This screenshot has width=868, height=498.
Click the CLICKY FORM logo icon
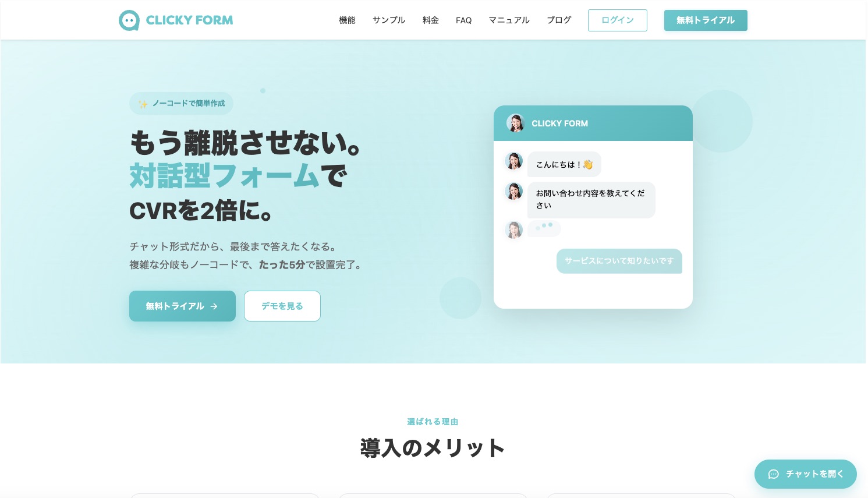[x=129, y=20]
